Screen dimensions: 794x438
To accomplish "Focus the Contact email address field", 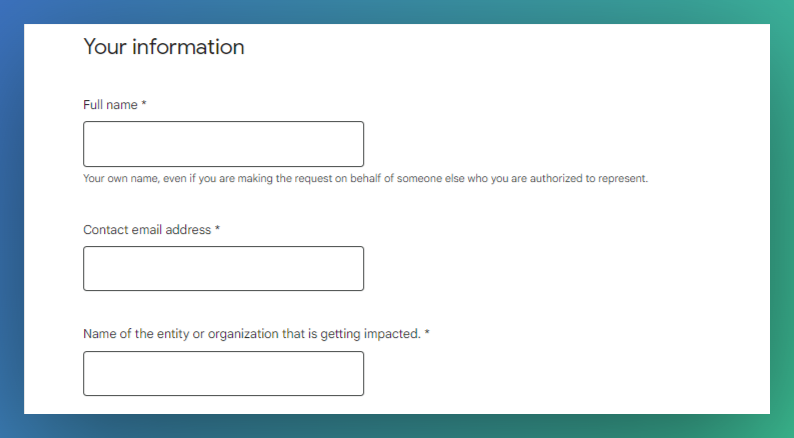I will 223,268.
